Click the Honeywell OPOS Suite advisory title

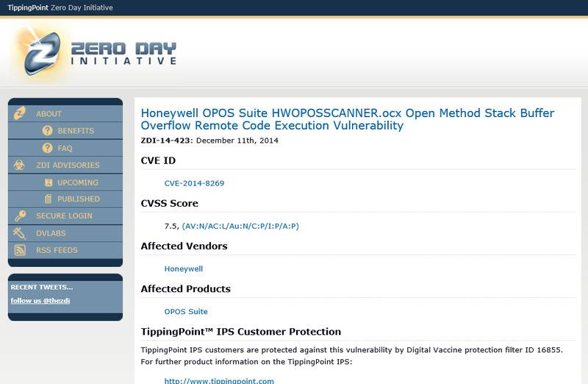click(x=347, y=119)
